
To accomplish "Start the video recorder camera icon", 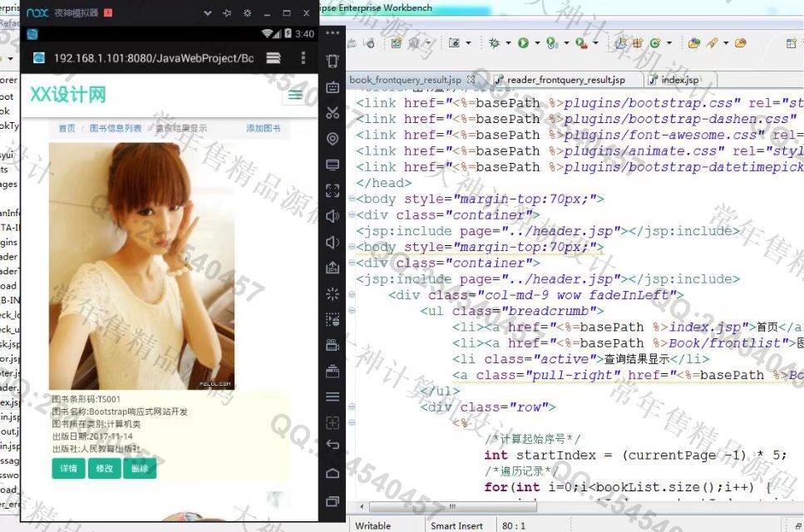I will [333, 345].
